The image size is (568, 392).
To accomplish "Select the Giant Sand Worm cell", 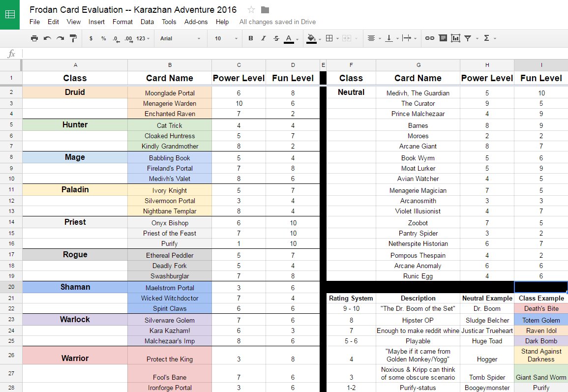I will pos(541,373).
